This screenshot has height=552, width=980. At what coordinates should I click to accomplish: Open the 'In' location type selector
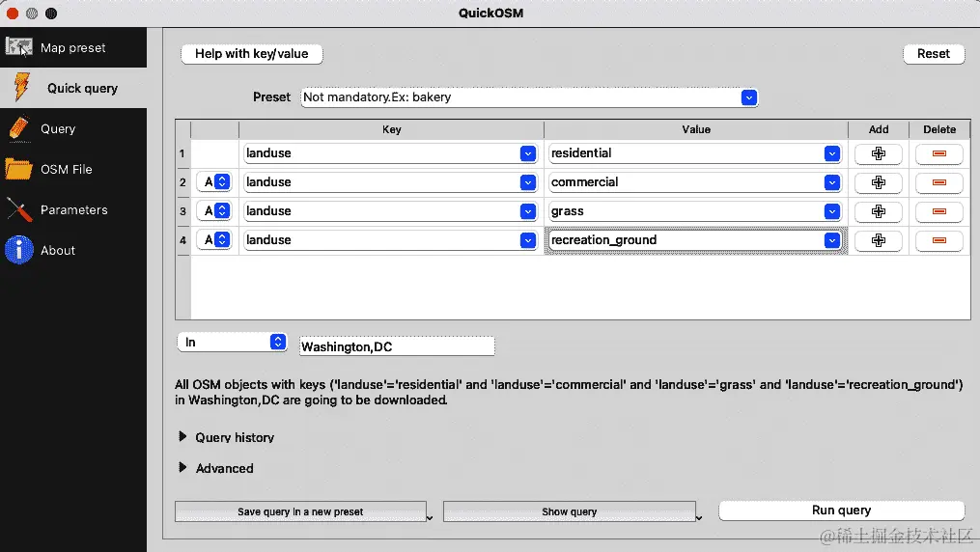(x=233, y=343)
